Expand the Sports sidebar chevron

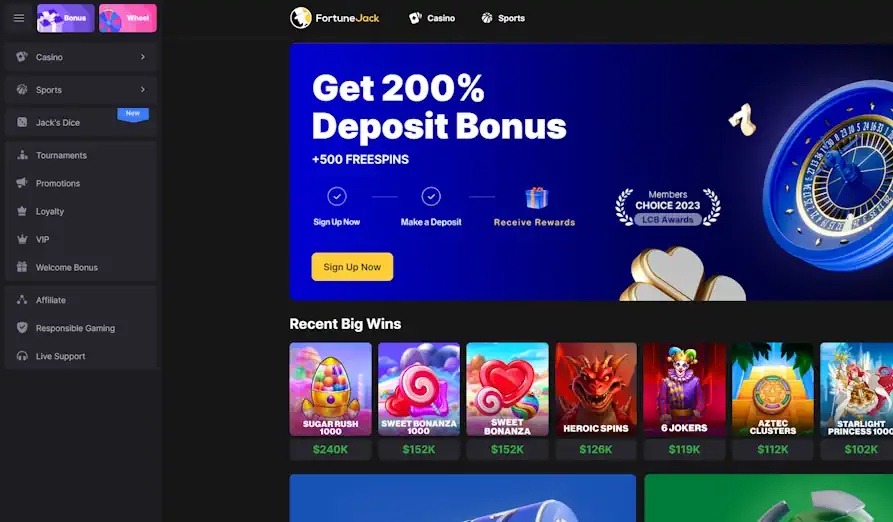142,89
